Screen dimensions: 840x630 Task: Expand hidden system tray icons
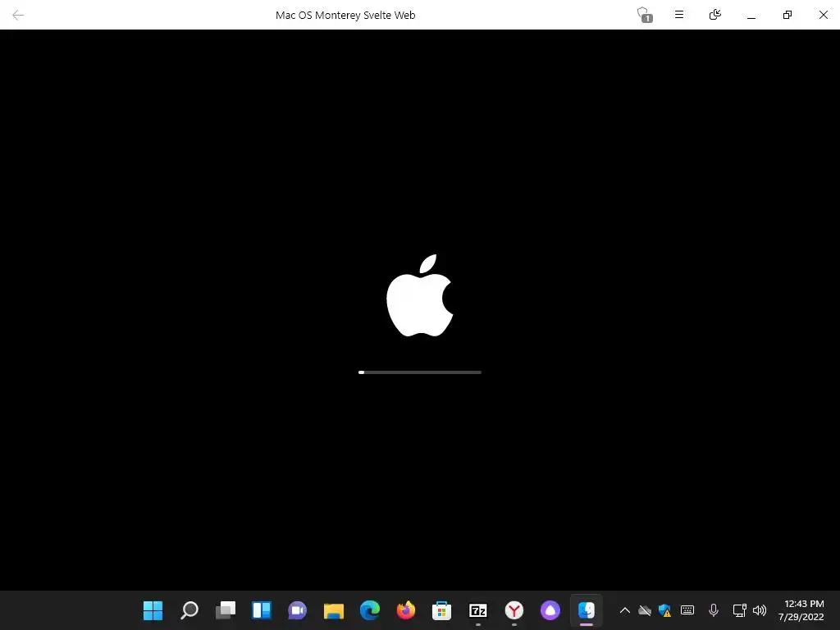point(624,610)
